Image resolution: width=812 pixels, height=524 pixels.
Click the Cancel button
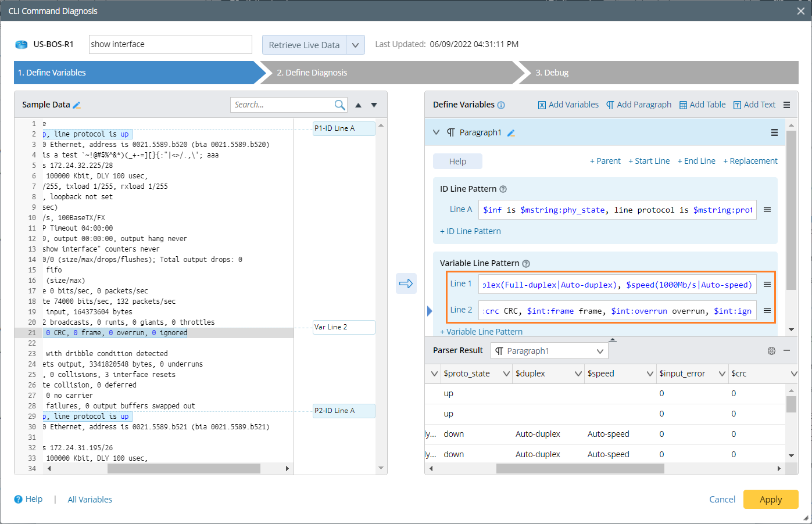722,500
